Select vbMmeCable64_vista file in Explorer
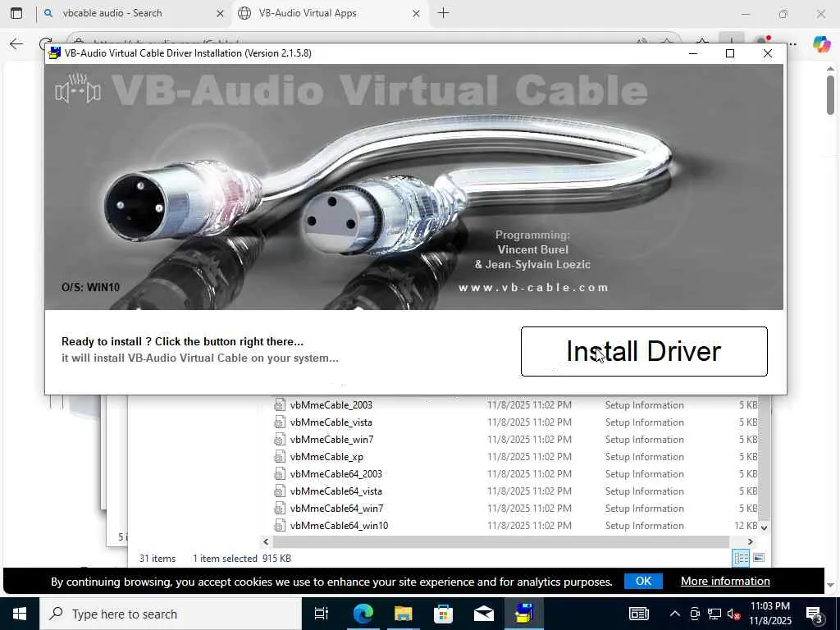The image size is (840, 630). [x=336, y=491]
